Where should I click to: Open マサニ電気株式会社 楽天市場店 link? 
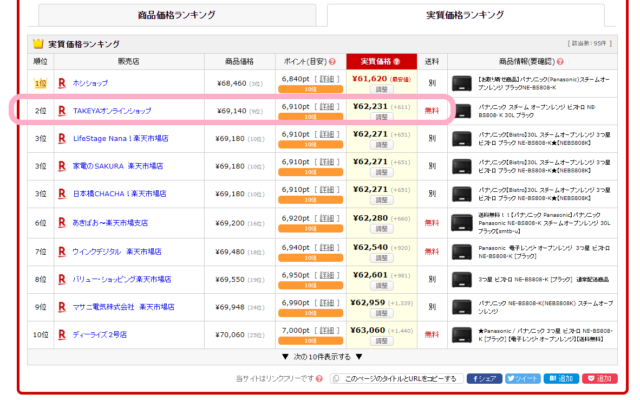pos(123,307)
